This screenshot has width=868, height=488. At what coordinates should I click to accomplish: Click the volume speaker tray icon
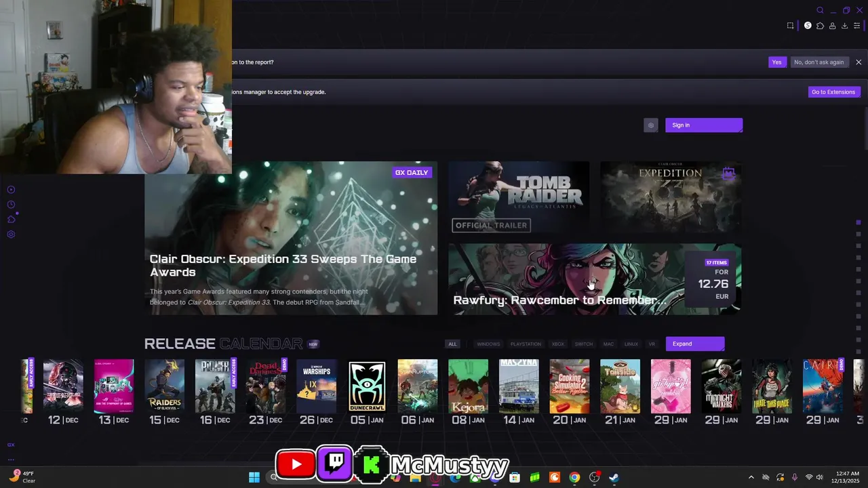point(819,477)
